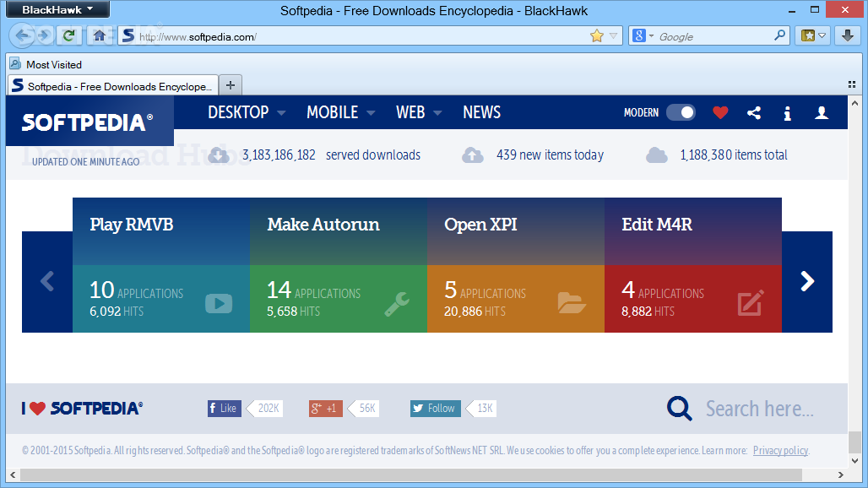Open the downloads arrow button

(x=848, y=36)
